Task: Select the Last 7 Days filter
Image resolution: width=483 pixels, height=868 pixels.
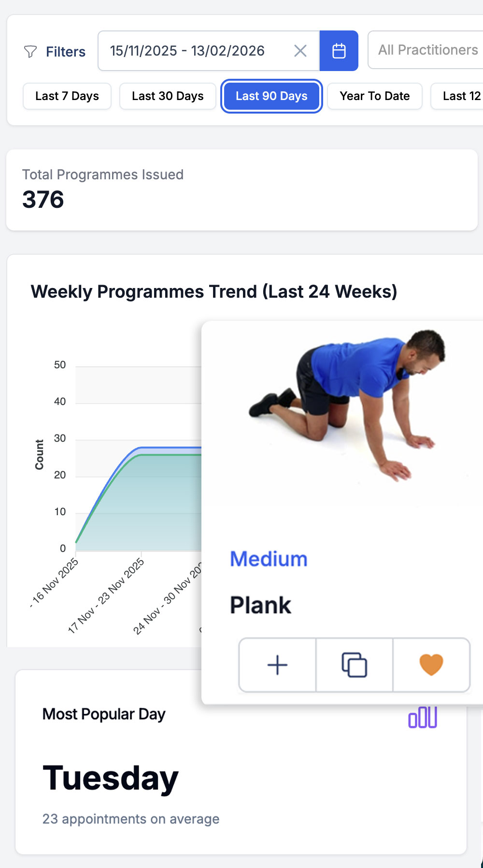Action: [x=67, y=96]
